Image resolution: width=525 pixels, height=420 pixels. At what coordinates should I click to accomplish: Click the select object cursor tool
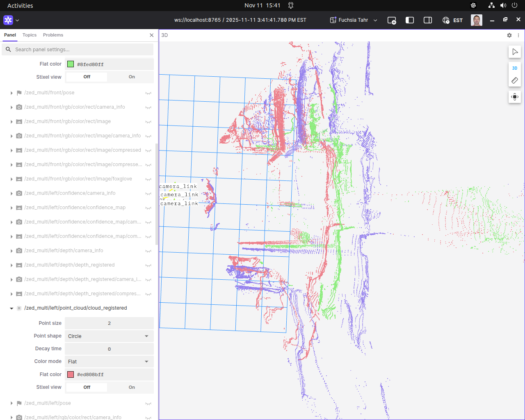[x=515, y=52]
